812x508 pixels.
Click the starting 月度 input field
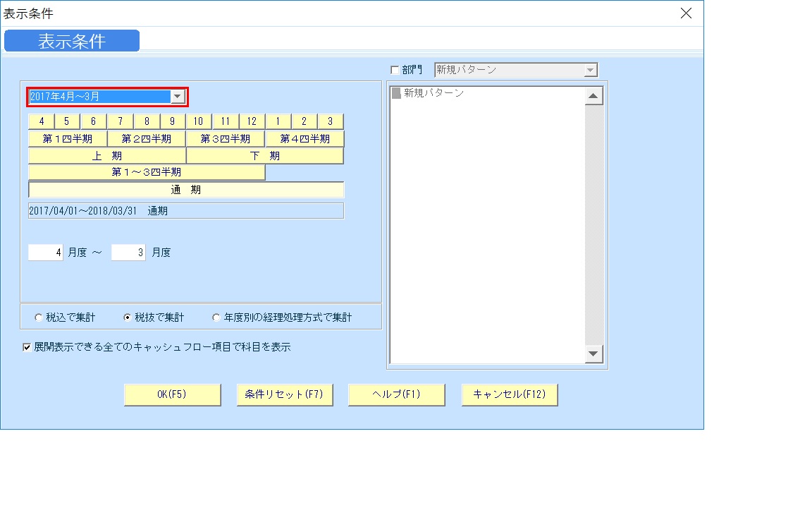tap(44, 252)
